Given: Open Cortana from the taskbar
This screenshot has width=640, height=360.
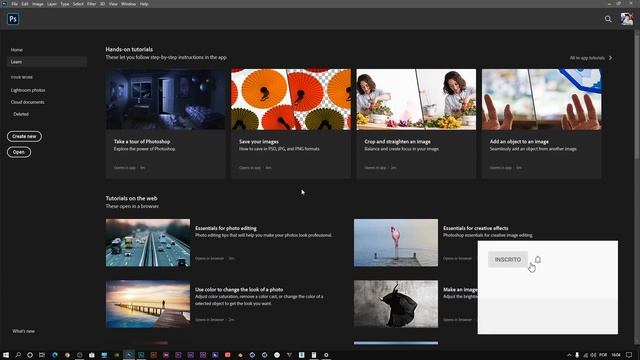Looking at the screenshot, I should pyautogui.click(x=30, y=355).
